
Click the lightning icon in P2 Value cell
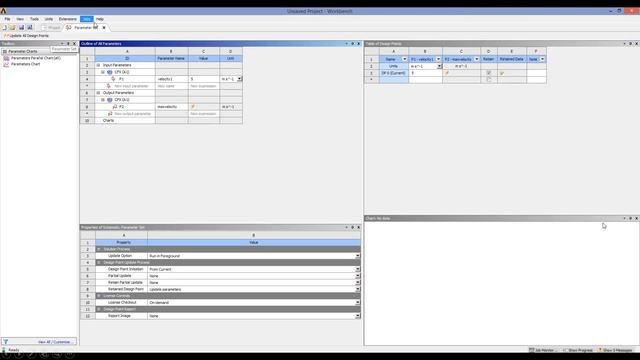tap(193, 107)
